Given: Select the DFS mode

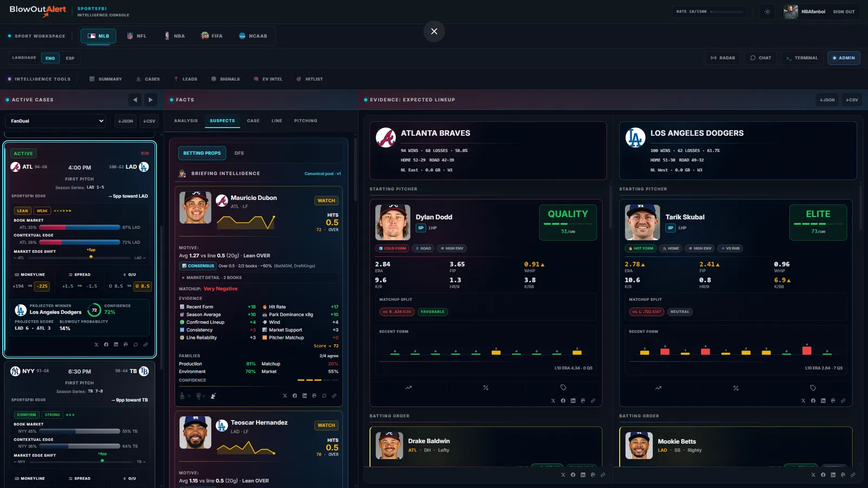Looking at the screenshot, I should coord(239,153).
